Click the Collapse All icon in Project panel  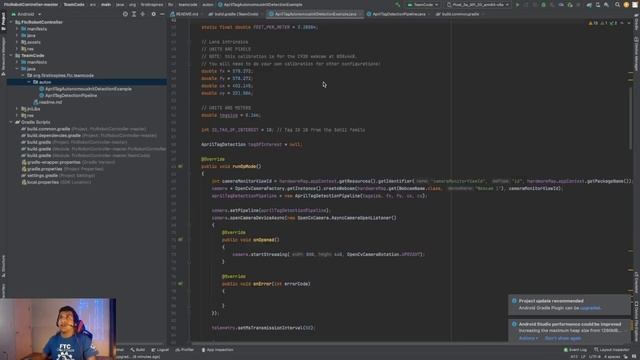coord(142,14)
